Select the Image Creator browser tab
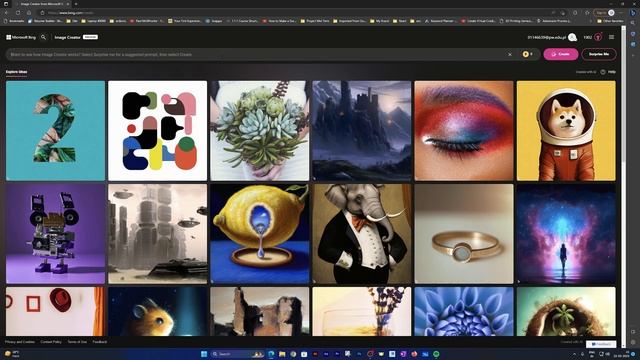640x360 pixels. (x=42, y=4)
